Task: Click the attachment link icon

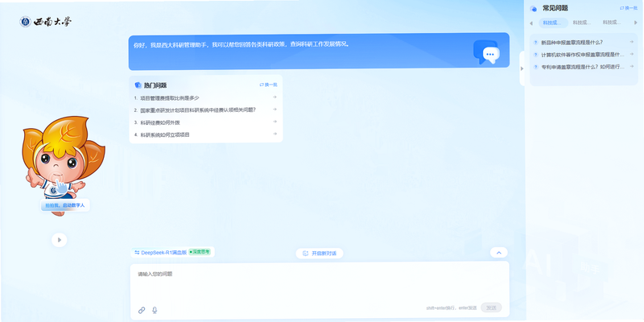Action: tap(142, 310)
